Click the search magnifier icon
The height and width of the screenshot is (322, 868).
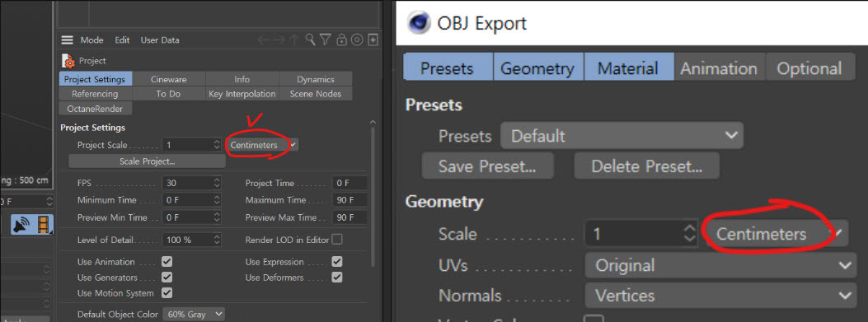(311, 40)
